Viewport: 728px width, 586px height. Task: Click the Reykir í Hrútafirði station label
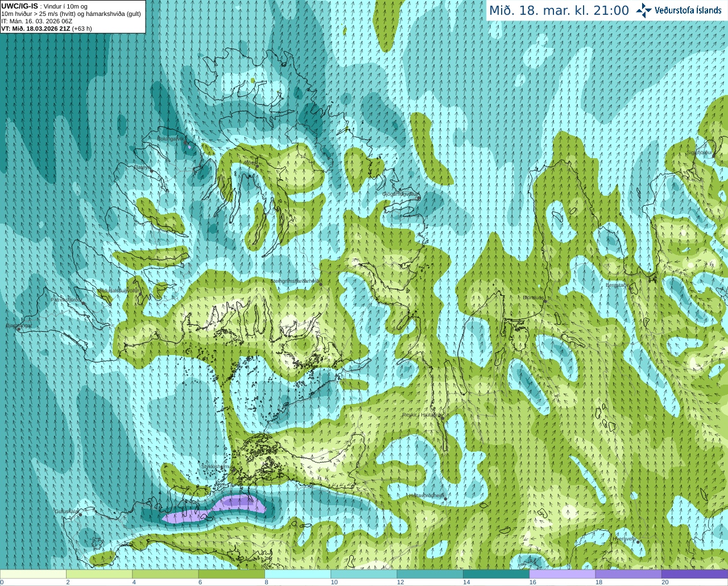click(422, 415)
